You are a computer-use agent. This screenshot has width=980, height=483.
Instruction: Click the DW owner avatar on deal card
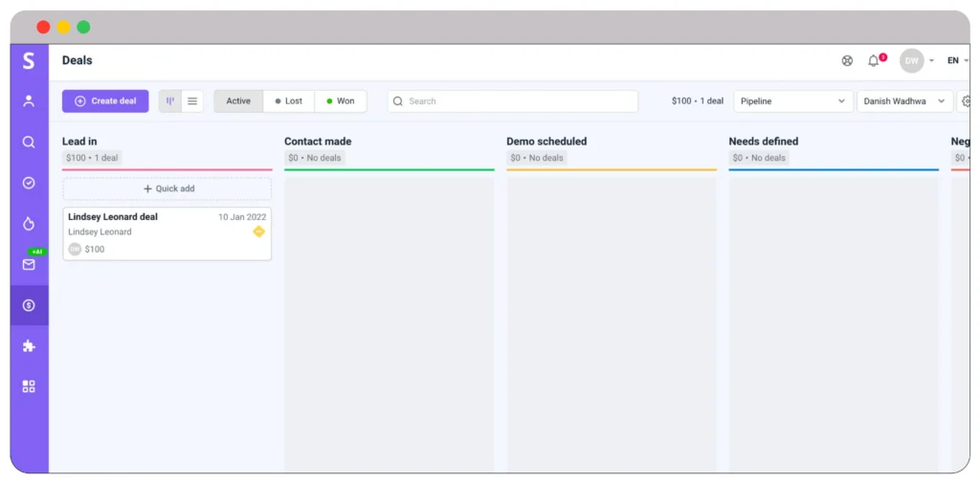[x=75, y=250]
